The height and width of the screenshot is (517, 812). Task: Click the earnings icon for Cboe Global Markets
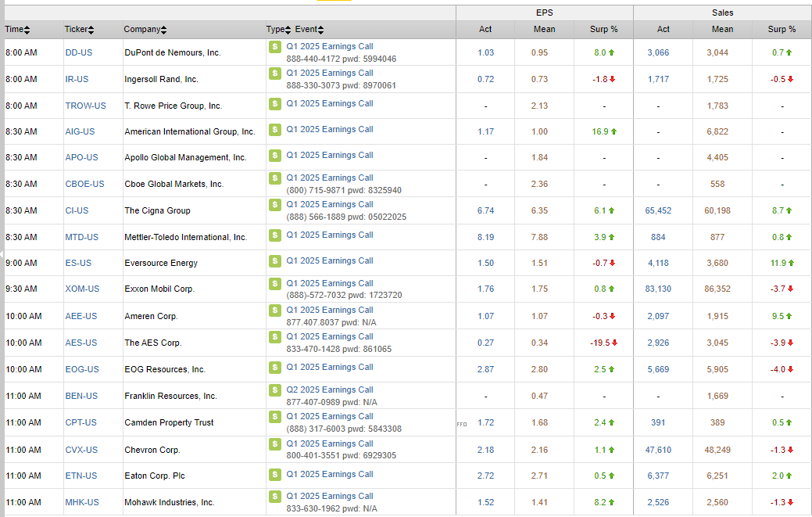tap(275, 178)
